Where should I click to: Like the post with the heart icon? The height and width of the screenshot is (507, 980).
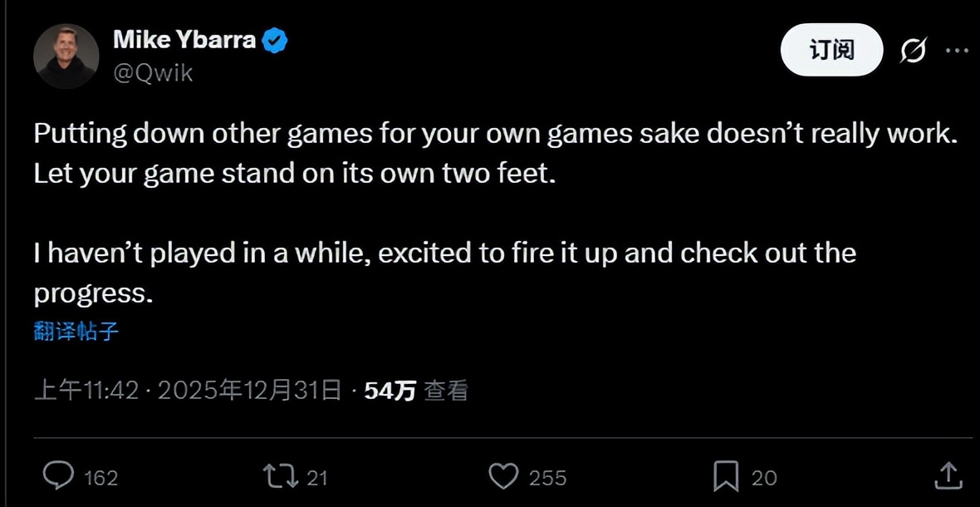[502, 476]
